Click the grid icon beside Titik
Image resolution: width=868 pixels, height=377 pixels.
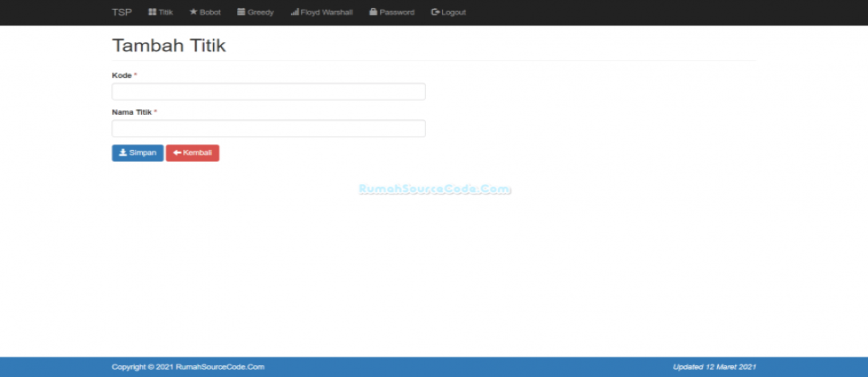coord(152,13)
